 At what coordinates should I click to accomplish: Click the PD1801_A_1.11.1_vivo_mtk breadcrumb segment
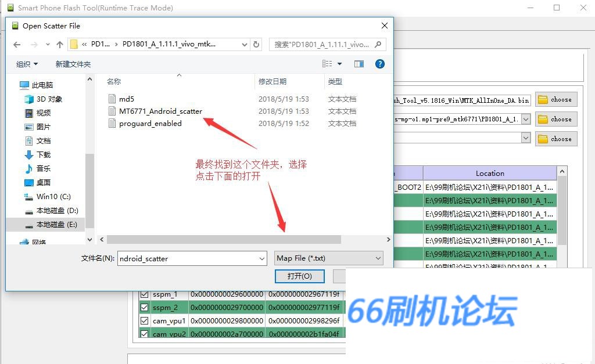pos(169,44)
